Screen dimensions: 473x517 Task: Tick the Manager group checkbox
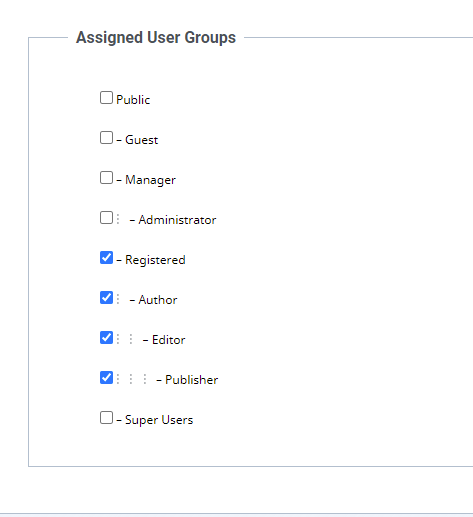tap(106, 177)
